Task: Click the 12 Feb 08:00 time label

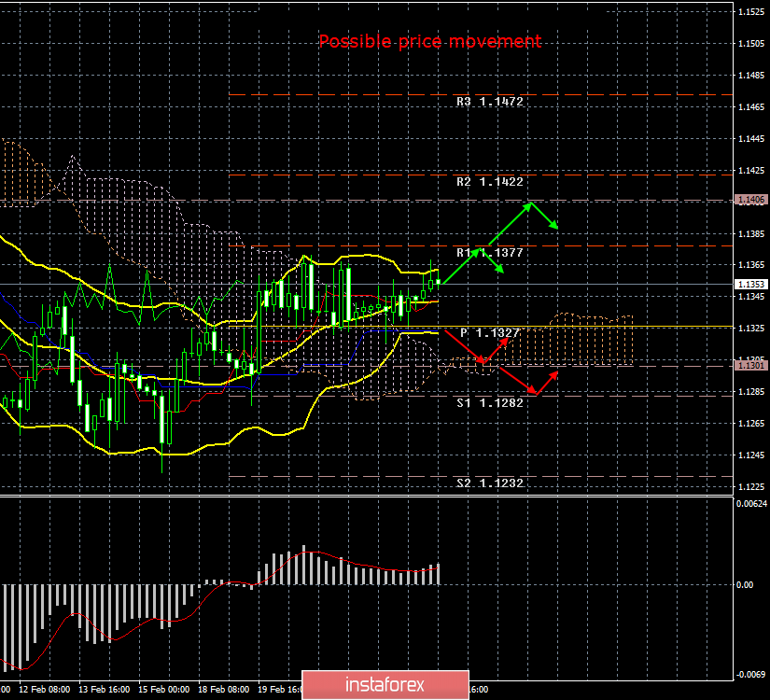Action: click(44, 689)
